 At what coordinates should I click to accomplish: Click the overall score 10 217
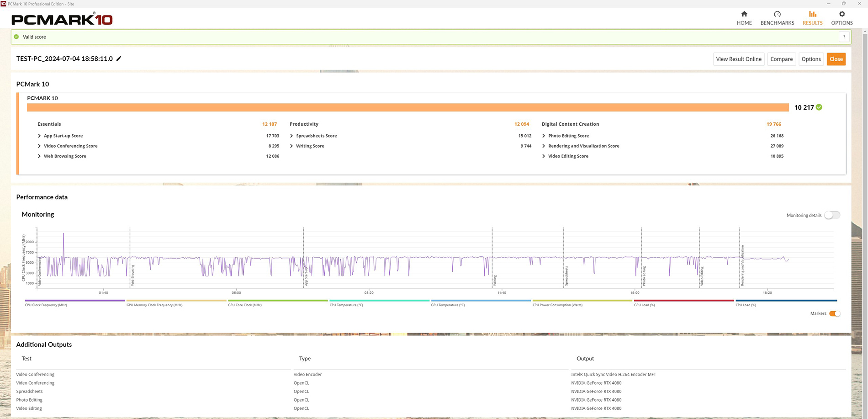(804, 107)
